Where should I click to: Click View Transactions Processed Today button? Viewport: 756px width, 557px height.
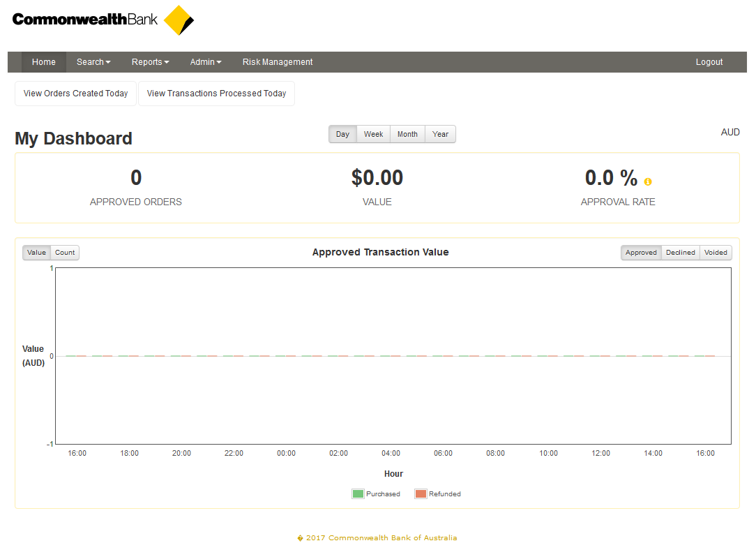pyautogui.click(x=216, y=94)
